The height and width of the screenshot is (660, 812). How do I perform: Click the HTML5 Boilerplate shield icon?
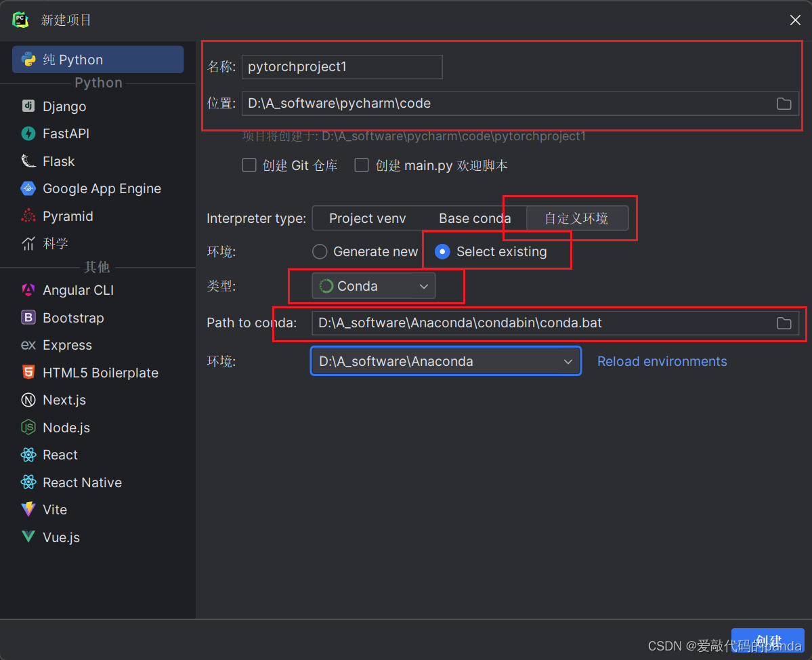tap(28, 373)
